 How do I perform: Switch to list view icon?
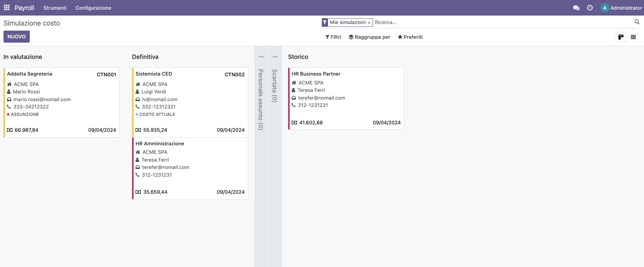(634, 37)
